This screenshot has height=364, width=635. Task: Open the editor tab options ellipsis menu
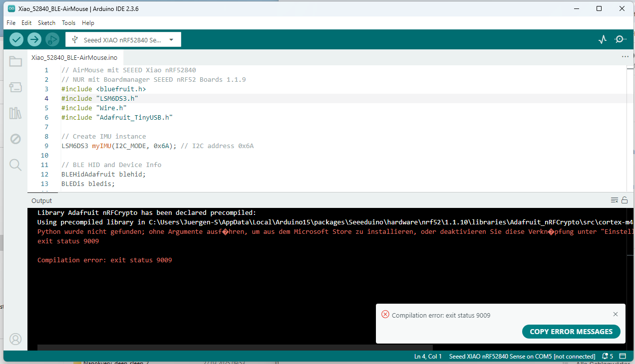coord(625,57)
